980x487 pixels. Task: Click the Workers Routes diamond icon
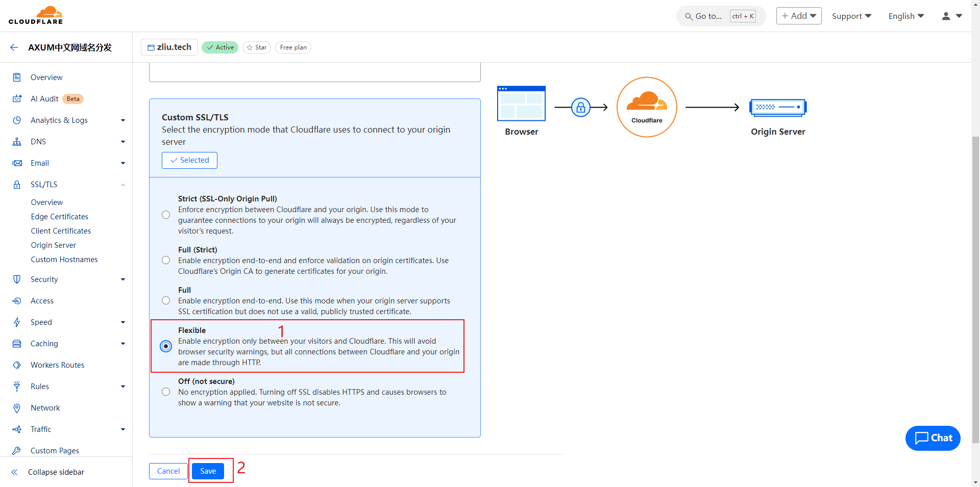click(17, 365)
